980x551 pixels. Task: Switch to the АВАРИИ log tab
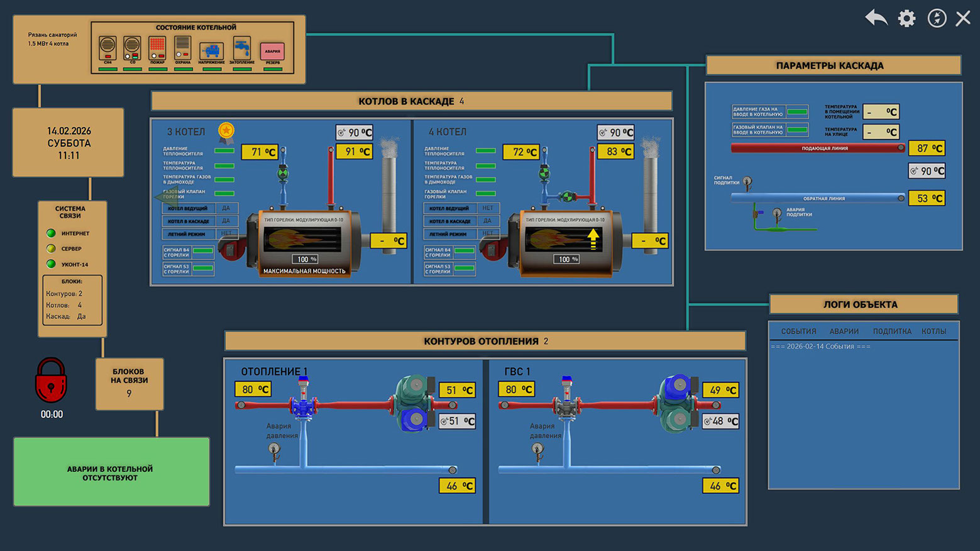844,331
